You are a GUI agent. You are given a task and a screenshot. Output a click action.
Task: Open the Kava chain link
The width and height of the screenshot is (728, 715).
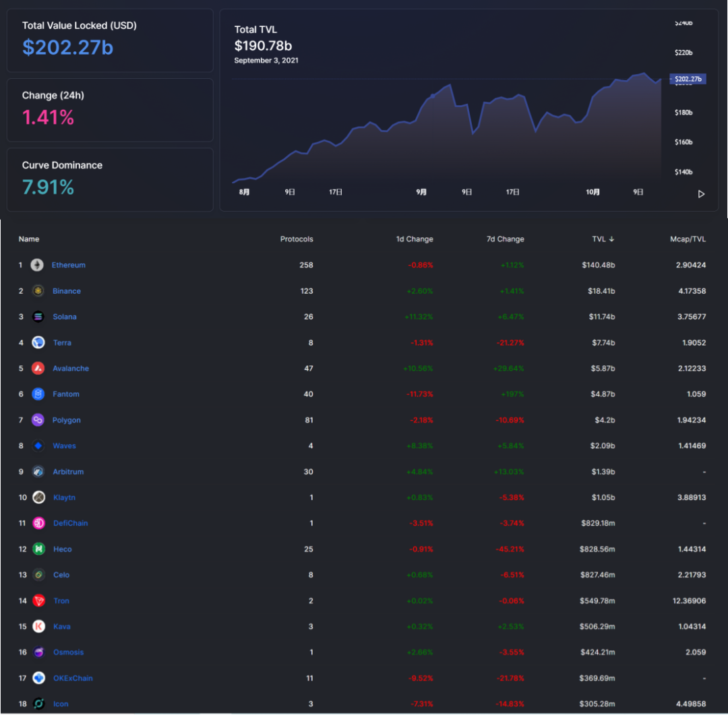[x=62, y=626]
